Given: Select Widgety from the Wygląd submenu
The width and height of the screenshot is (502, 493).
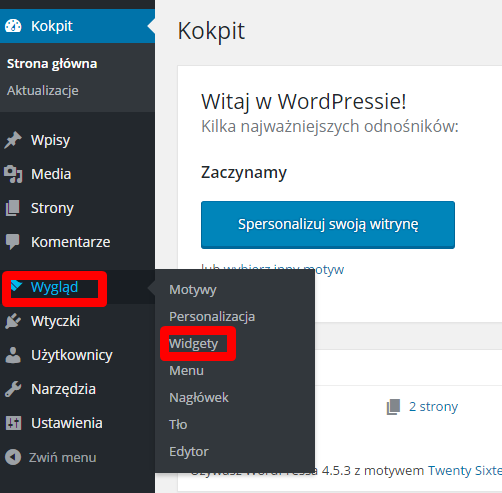Looking at the screenshot, I should pos(194,344).
